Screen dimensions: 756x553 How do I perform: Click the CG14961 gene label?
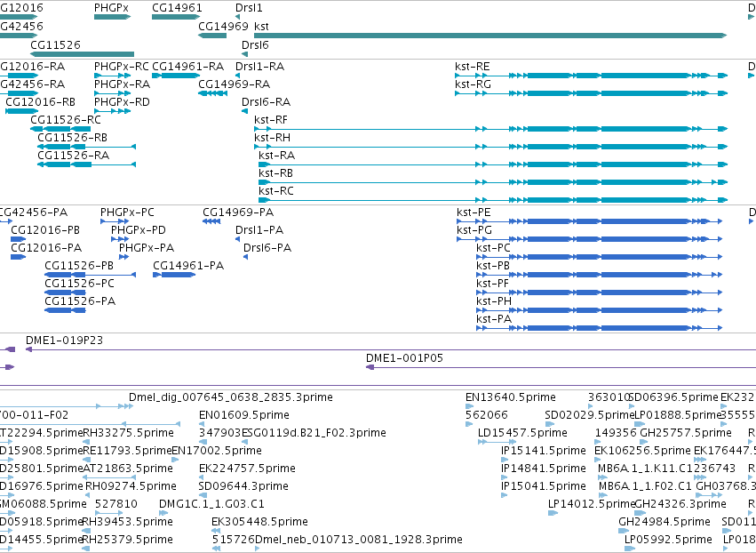(x=177, y=8)
